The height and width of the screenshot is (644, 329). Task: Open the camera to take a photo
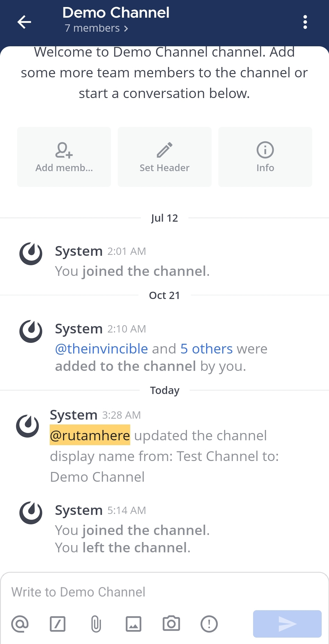point(171,624)
